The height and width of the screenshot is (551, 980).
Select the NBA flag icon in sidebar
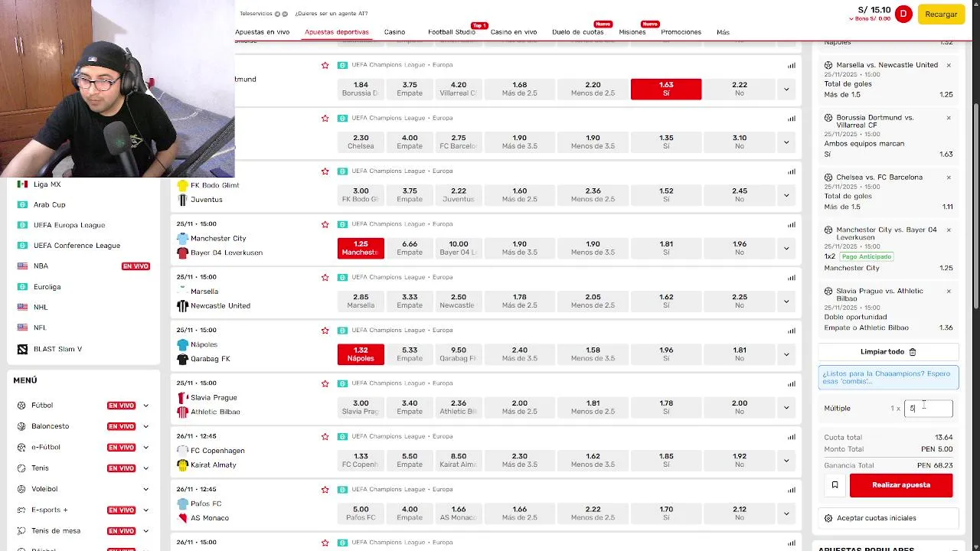click(x=22, y=266)
